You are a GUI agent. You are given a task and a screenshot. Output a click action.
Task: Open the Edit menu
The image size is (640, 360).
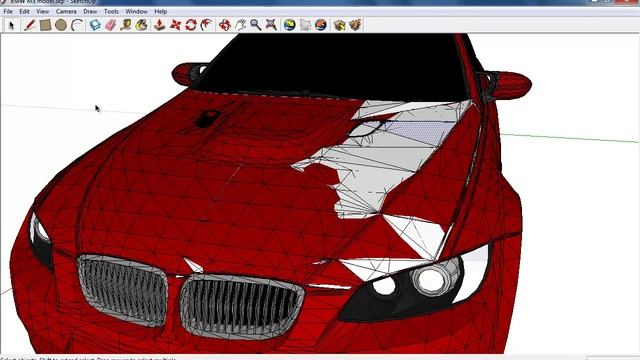point(24,11)
